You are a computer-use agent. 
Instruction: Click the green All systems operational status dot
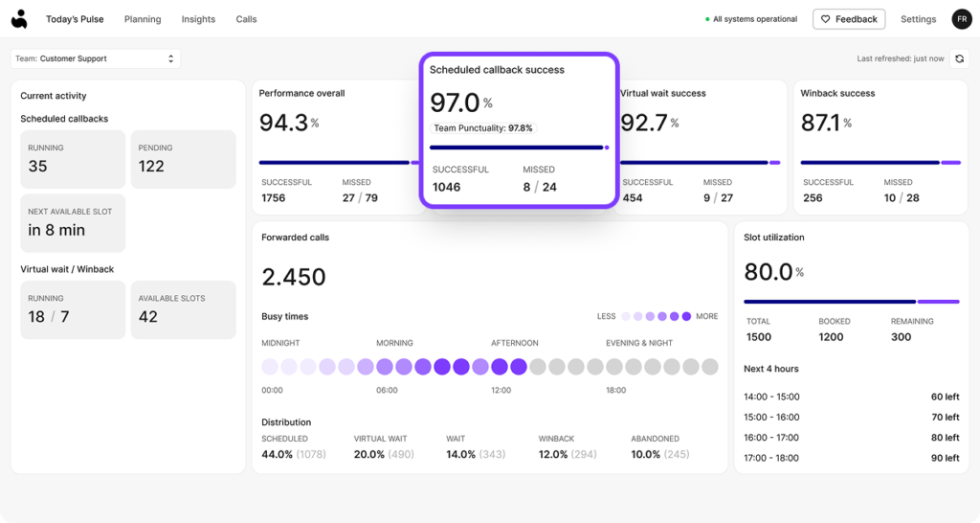click(x=707, y=19)
